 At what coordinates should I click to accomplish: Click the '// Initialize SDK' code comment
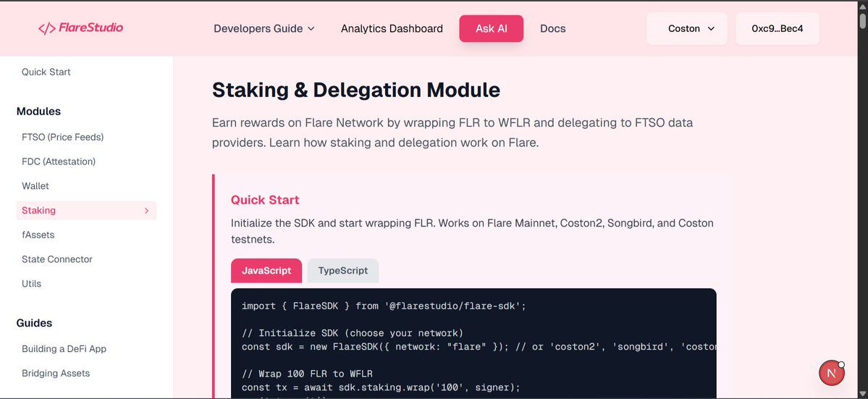point(352,333)
